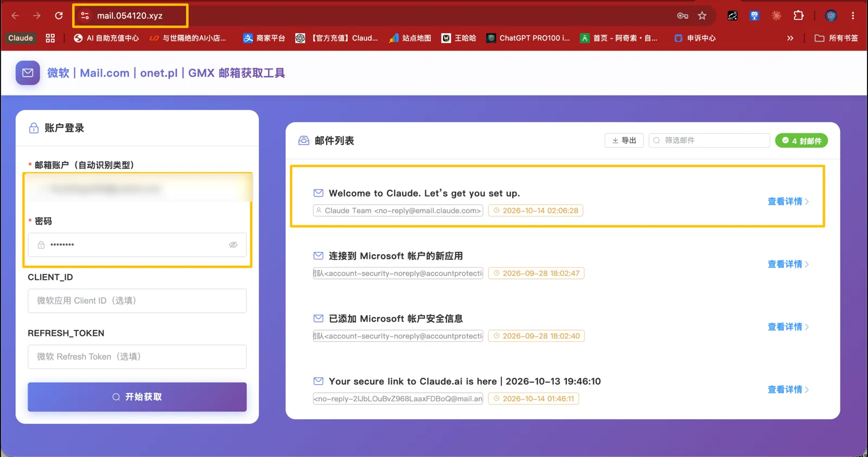Open the ChatGPT PRO100 bookmark
868x457 pixels.
coord(528,38)
